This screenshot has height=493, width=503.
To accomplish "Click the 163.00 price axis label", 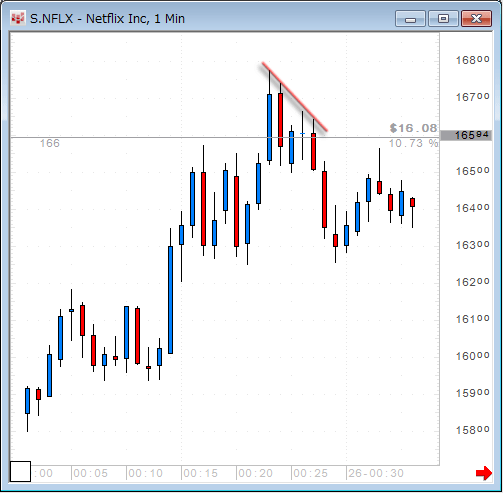I will pyautogui.click(x=472, y=245).
